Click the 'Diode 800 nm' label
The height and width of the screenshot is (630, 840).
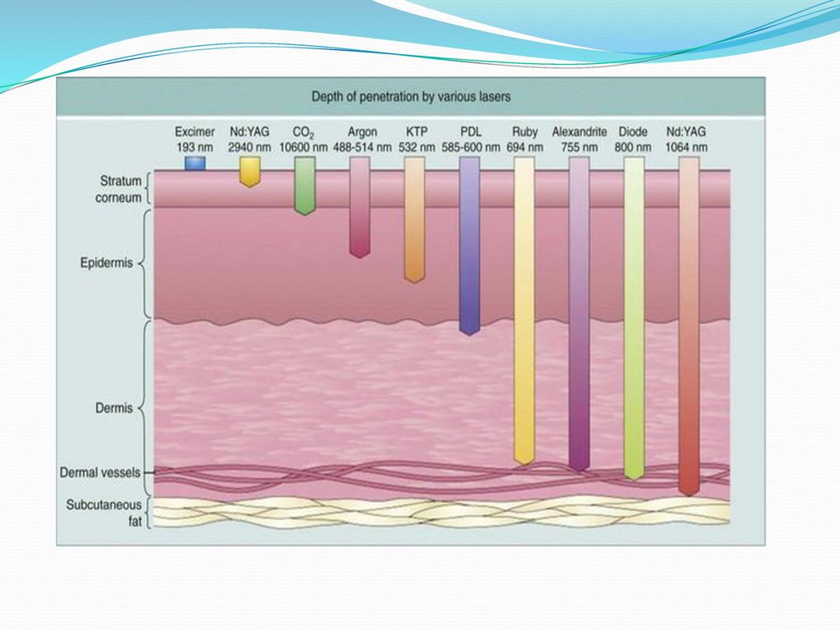coord(632,139)
